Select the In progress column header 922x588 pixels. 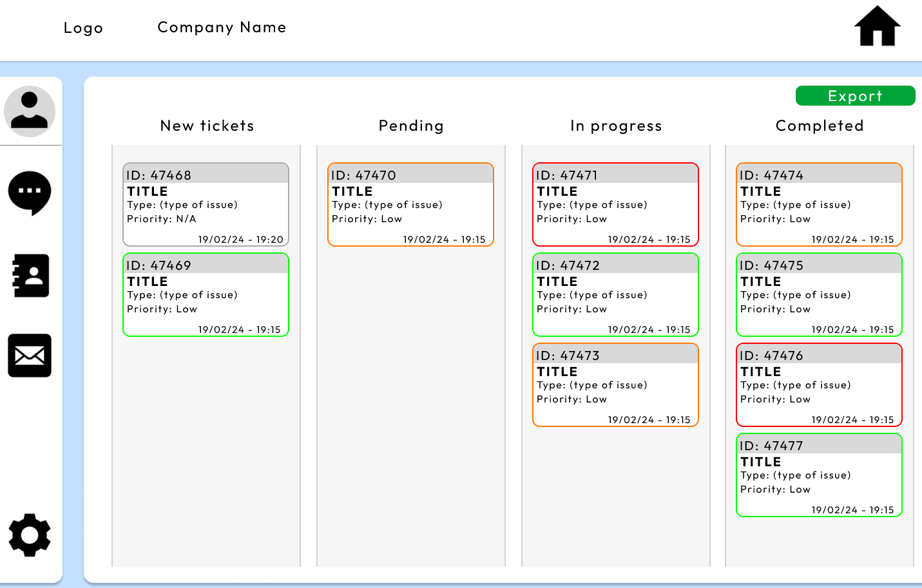pyautogui.click(x=616, y=126)
